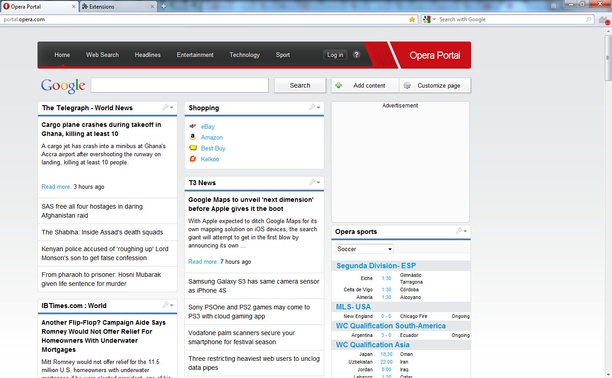Open Segunda División- ESP league header
Image resolution: width=612 pixels, height=378 pixels.
(x=376, y=266)
